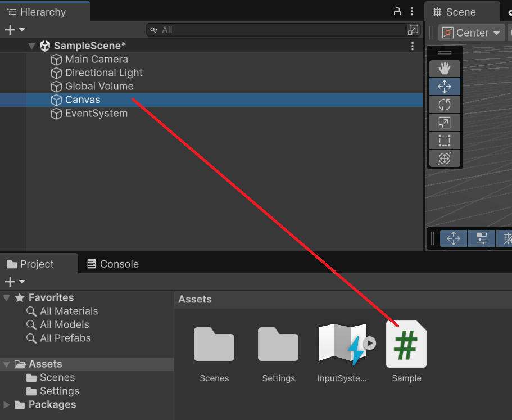
Task: Collapse the SampleScene tree in Hierarchy
Action: (32, 46)
